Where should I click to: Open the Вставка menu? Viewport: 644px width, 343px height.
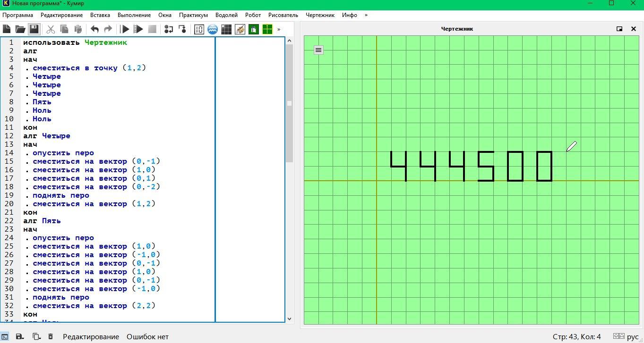(x=100, y=15)
